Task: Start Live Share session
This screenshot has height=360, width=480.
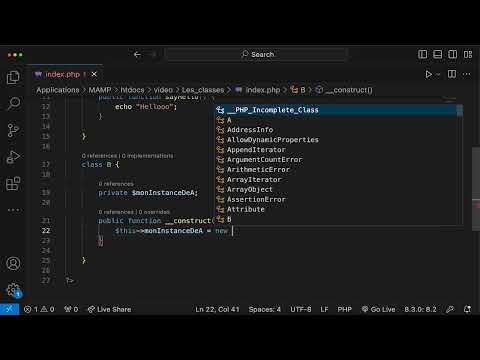Action: (x=109, y=309)
